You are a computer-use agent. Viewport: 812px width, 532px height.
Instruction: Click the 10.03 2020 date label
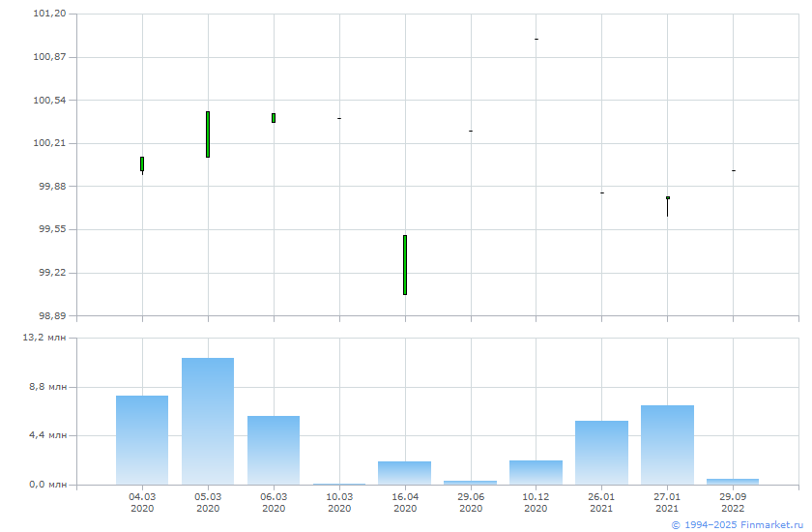coord(339,502)
